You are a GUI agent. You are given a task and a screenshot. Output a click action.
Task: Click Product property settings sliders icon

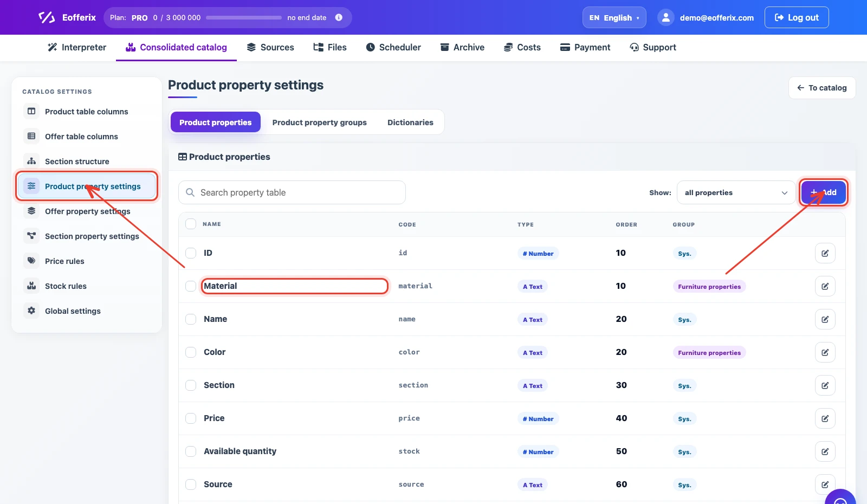click(31, 186)
